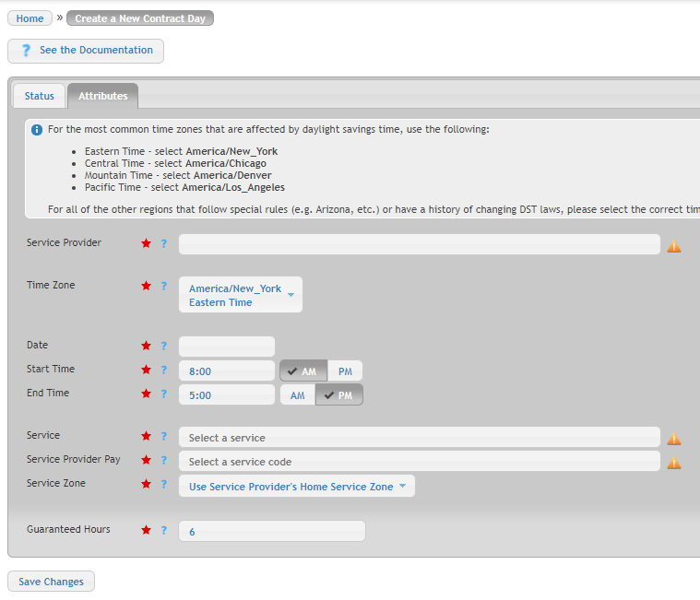This screenshot has width=700, height=600.
Task: Click the Date input field
Action: pyautogui.click(x=227, y=347)
